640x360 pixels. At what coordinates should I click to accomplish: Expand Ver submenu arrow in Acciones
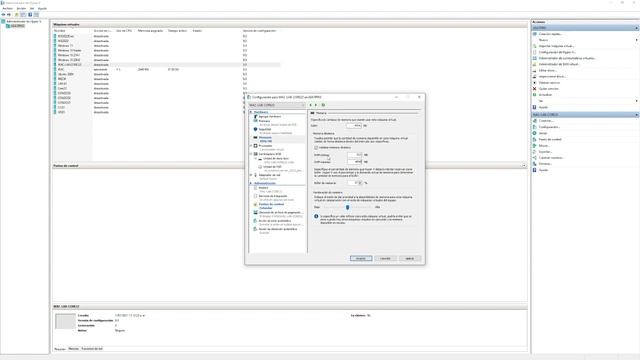(636, 101)
